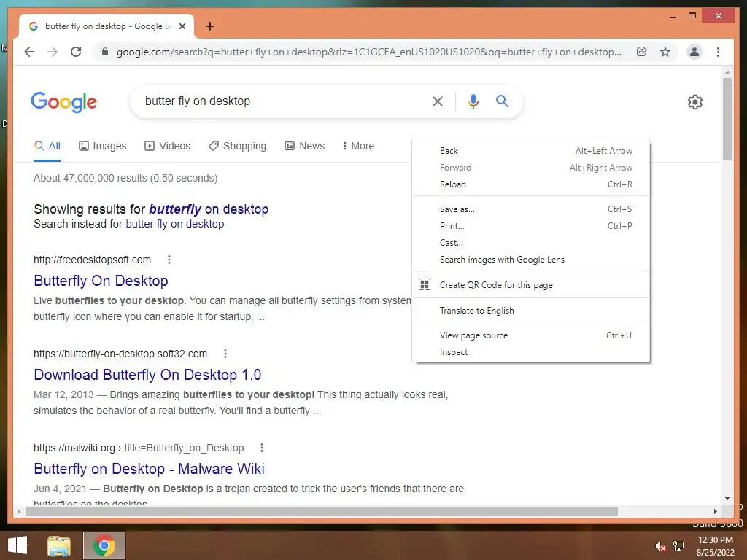Open 'Butterfly on Desktop - Malware Wiki' link
Image resolution: width=747 pixels, height=560 pixels.
click(149, 469)
